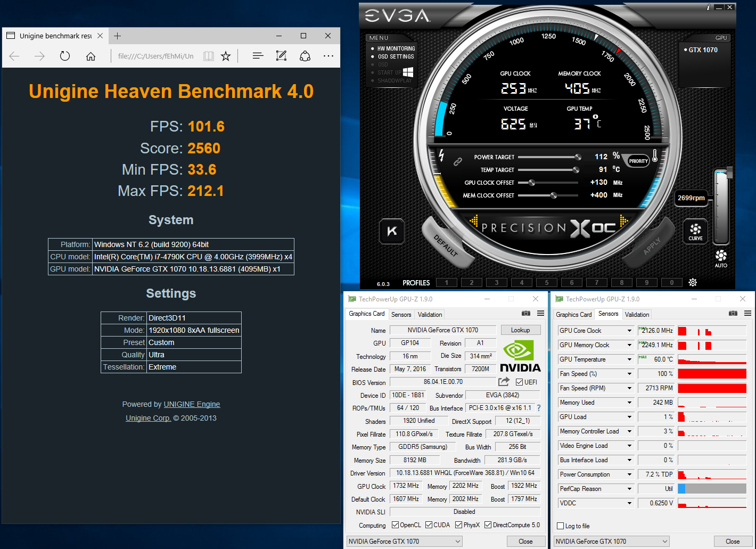Image resolution: width=756 pixels, height=549 pixels.
Task: Open GPU selector dropdown in Sensors GPU-Z window
Action: (611, 542)
